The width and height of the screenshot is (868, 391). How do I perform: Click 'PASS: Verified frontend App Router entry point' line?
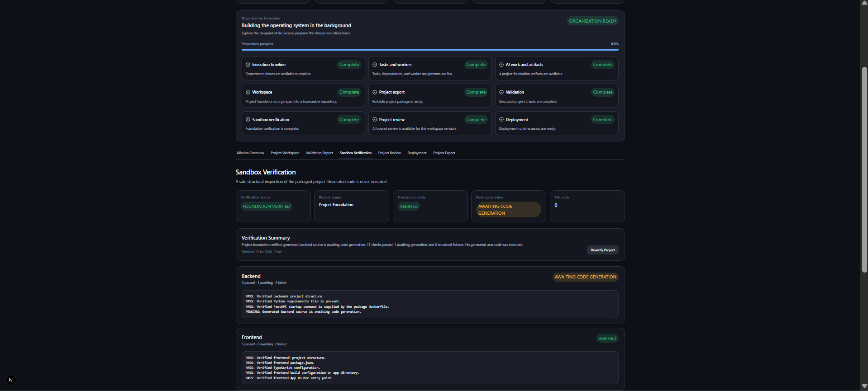289,378
